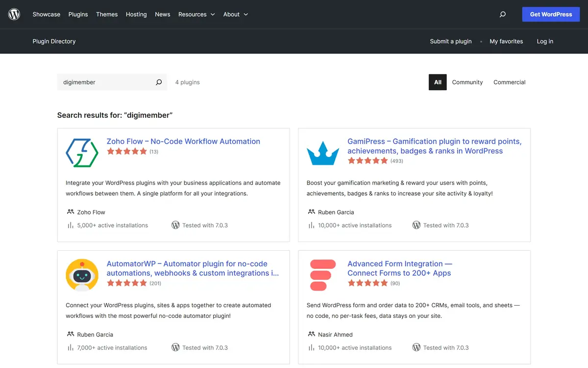Open the Showcase menu item
The height and width of the screenshot is (368, 588).
47,14
